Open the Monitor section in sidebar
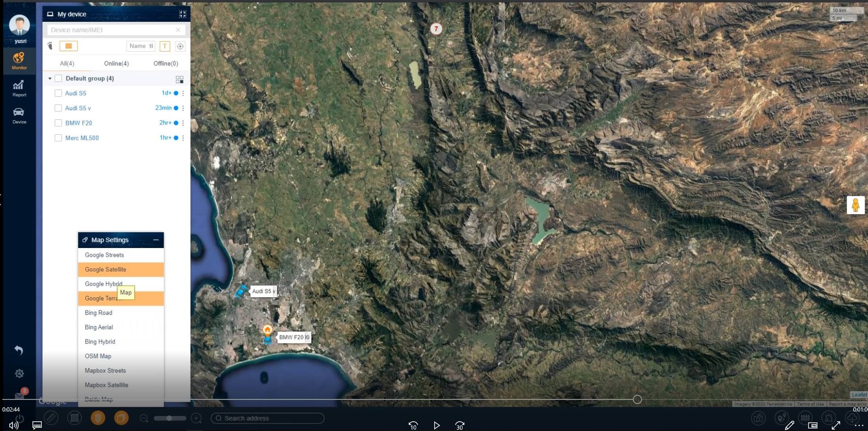This screenshot has width=868, height=431. click(19, 60)
